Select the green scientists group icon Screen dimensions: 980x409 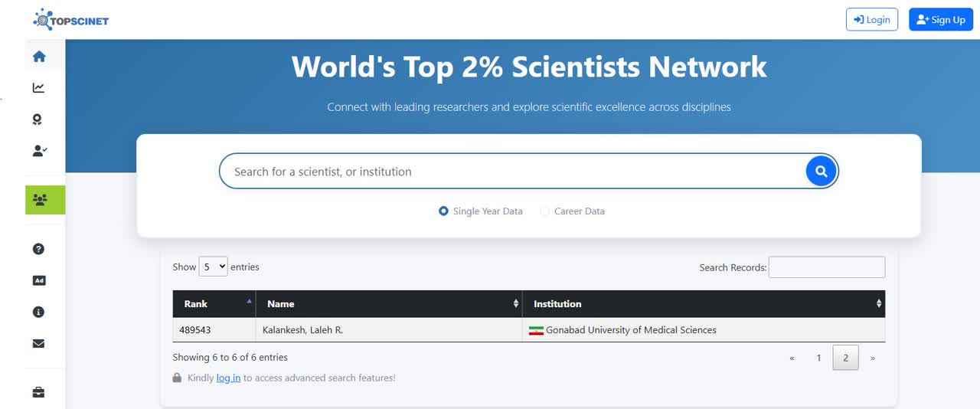point(40,200)
